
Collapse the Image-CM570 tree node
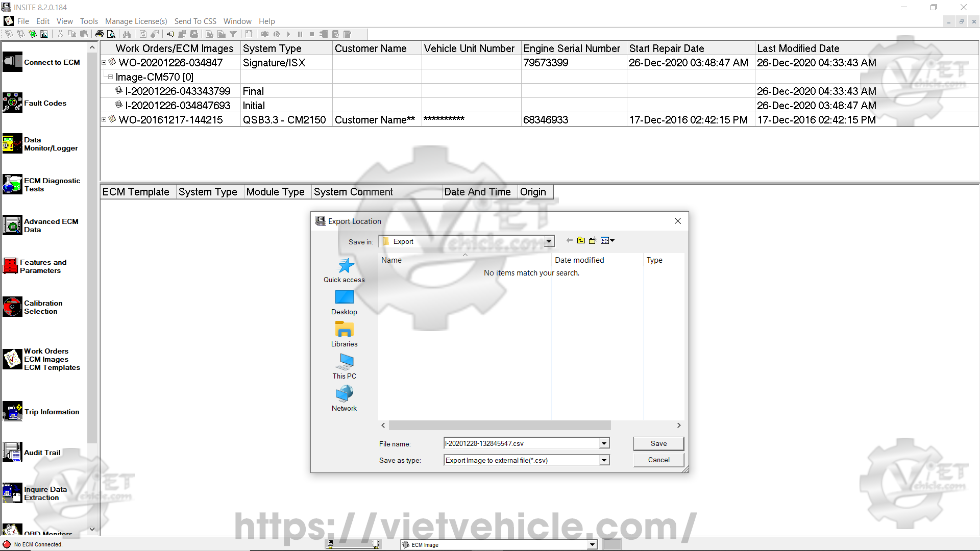coord(110,77)
